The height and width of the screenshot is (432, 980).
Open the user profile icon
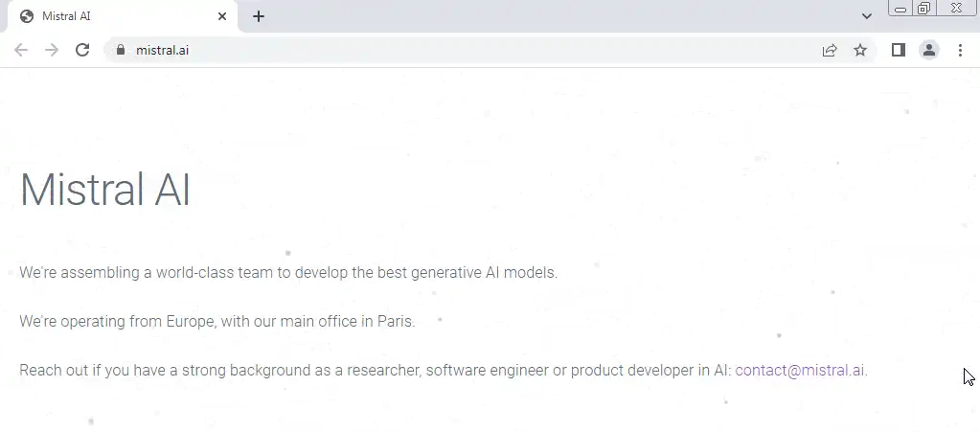coord(929,50)
